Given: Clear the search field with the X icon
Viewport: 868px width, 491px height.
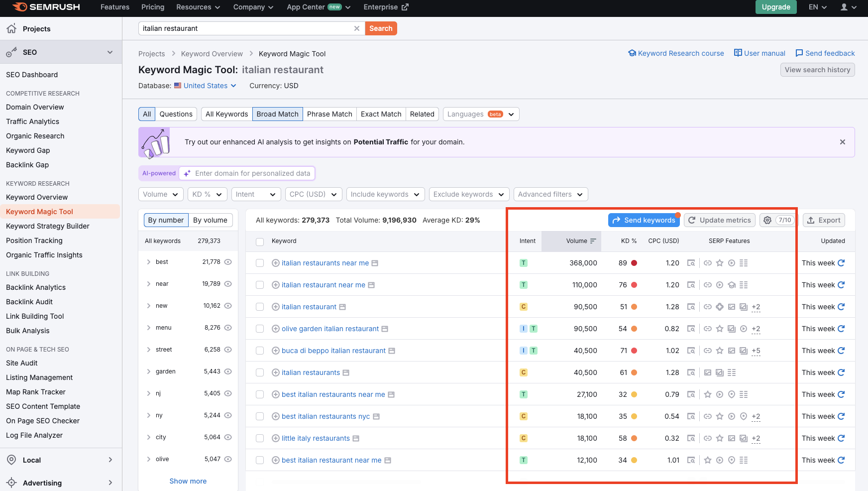Looking at the screenshot, I should pos(357,28).
